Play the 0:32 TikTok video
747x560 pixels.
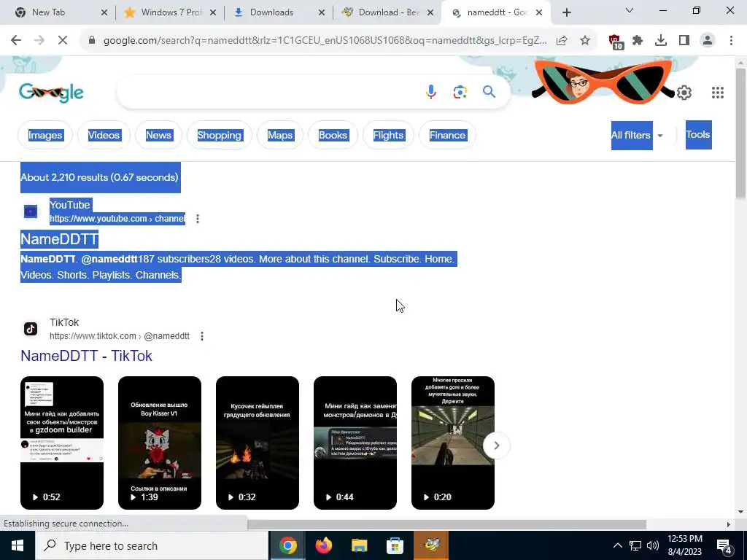click(x=258, y=443)
